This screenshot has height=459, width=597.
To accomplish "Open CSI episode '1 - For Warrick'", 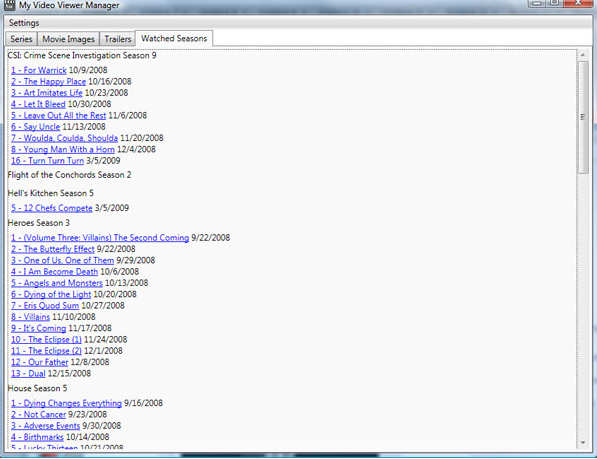I will click(38, 70).
